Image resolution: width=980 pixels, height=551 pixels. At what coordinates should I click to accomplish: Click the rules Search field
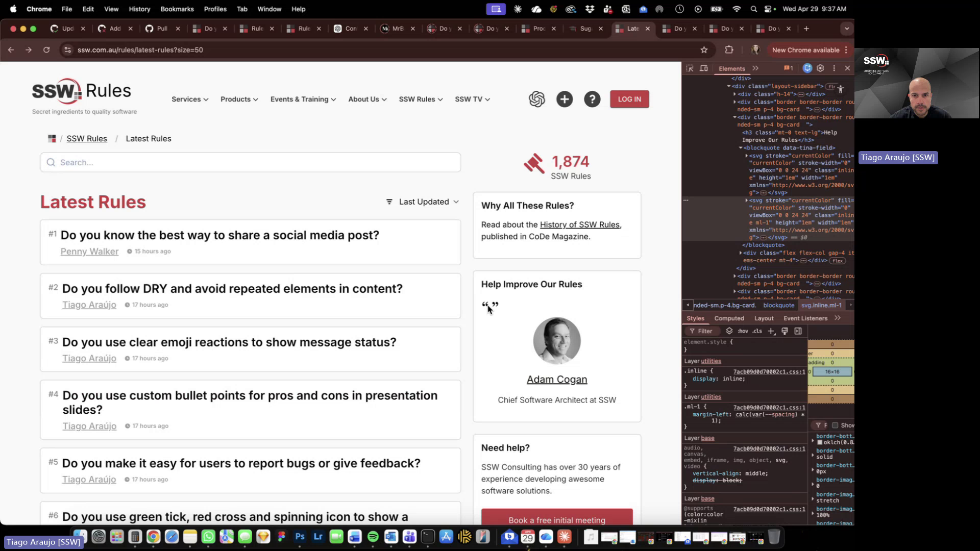250,162
